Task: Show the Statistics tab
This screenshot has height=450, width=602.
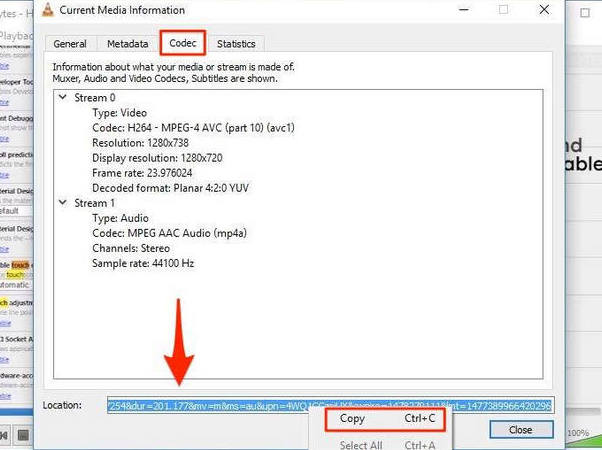Action: click(x=236, y=44)
